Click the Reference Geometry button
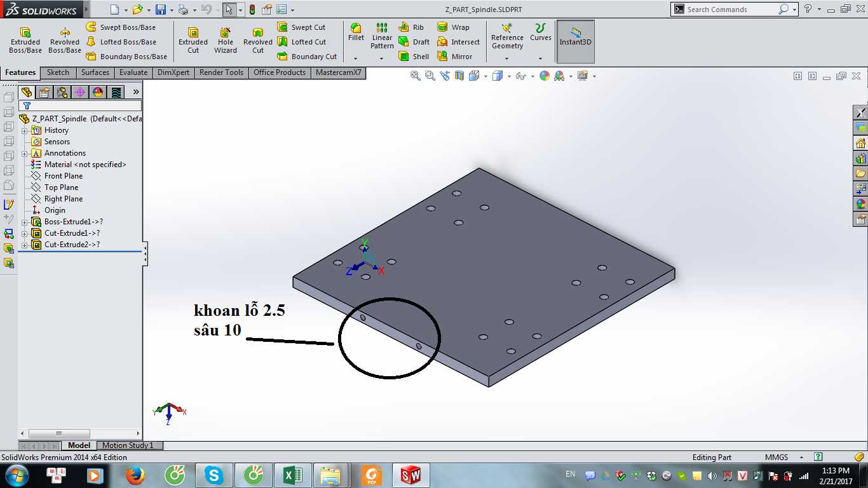The image size is (868, 488). click(x=507, y=36)
